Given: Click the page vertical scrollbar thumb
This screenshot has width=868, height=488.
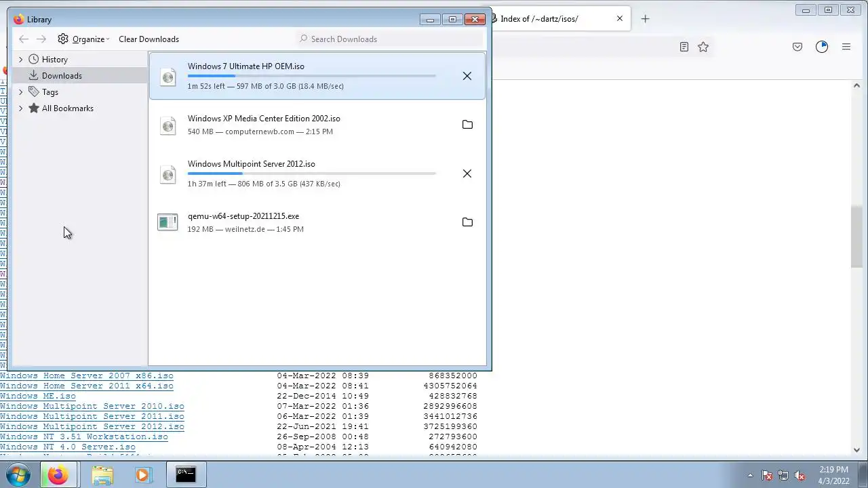Looking at the screenshot, I should [856, 236].
